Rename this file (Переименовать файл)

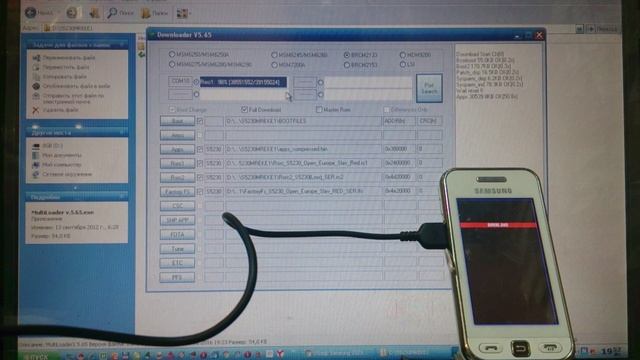click(69, 58)
